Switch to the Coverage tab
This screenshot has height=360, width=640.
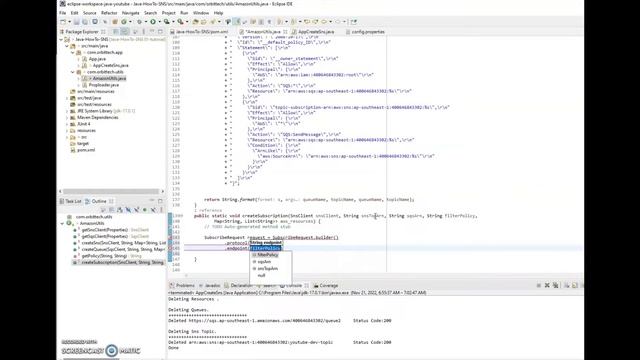coord(326,286)
